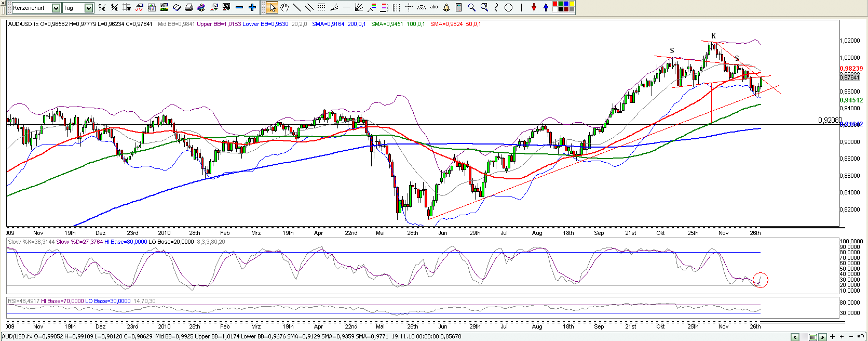Select the colored Fibonacci retracement tool
Screen dimensions: 868x341
372,7
